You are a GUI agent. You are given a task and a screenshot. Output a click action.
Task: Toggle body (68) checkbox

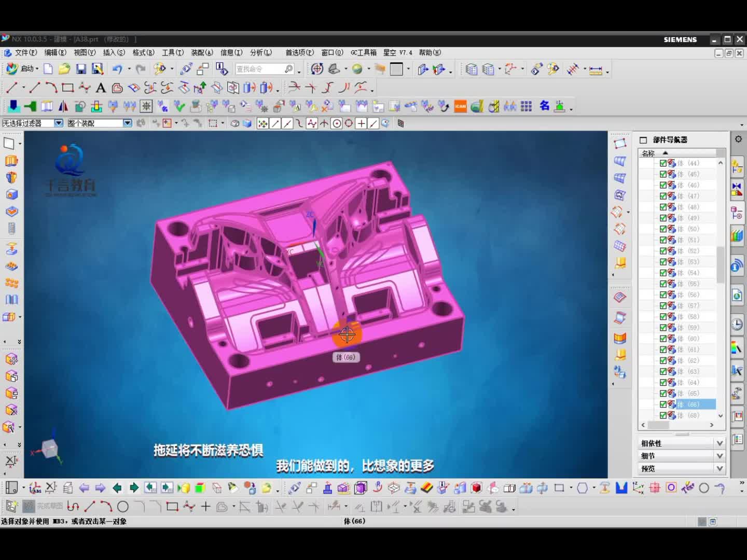tap(663, 415)
